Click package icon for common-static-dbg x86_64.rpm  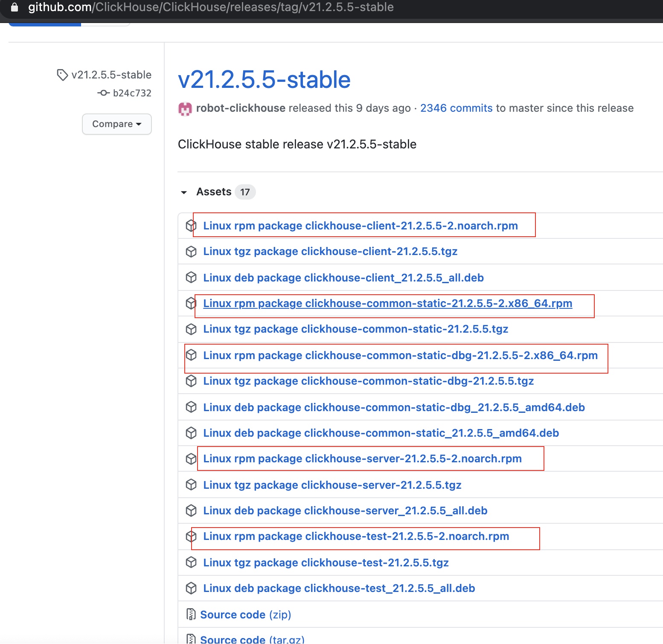[x=191, y=355]
